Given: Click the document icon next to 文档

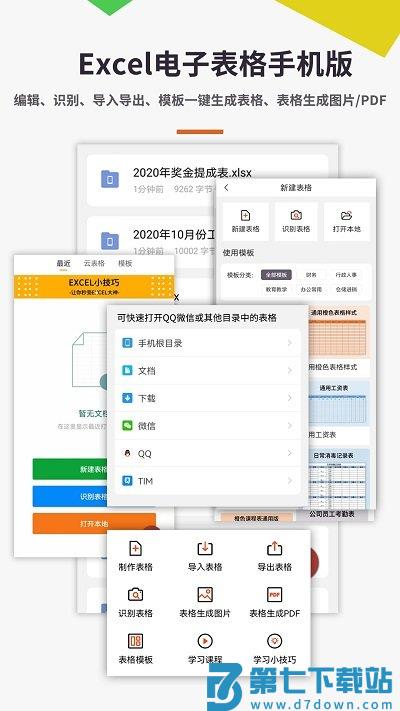Looking at the screenshot, I should [x=127, y=370].
